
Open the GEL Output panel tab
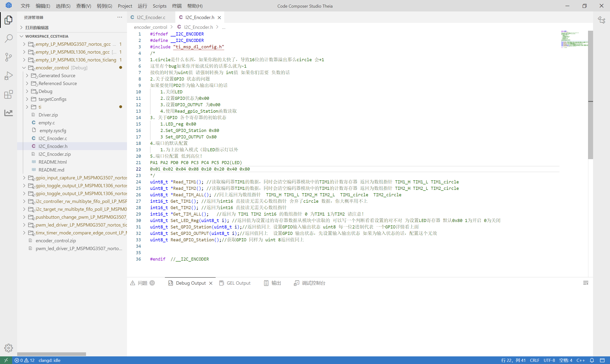235,283
